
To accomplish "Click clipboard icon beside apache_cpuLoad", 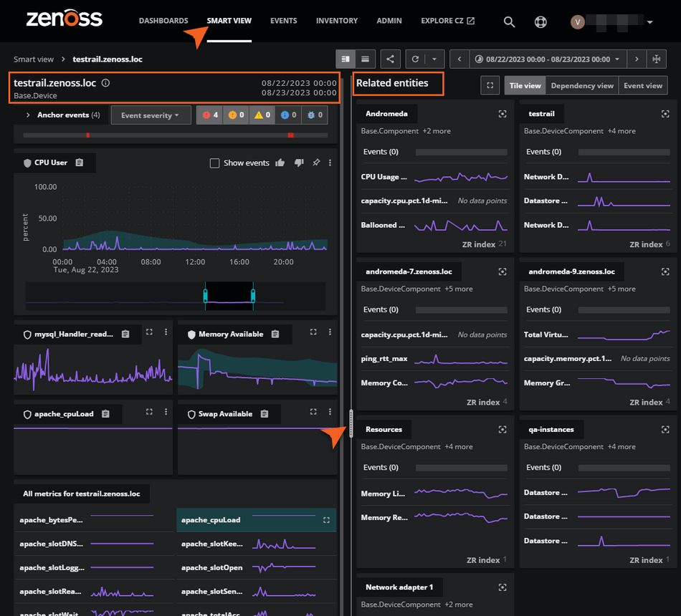I will coord(105,414).
